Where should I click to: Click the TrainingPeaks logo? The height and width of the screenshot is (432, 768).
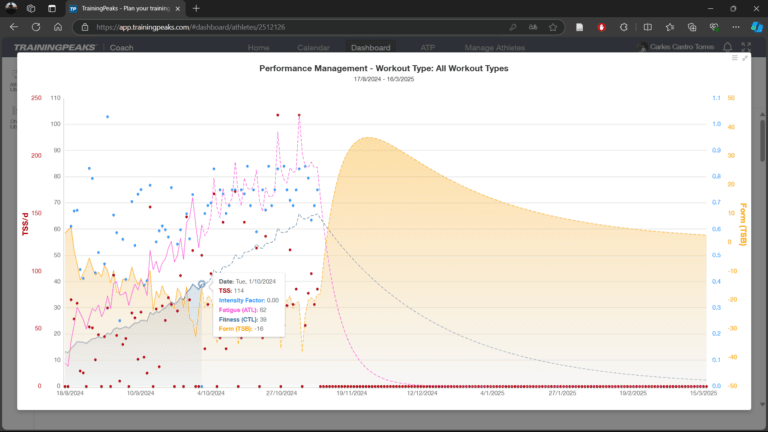(x=55, y=47)
